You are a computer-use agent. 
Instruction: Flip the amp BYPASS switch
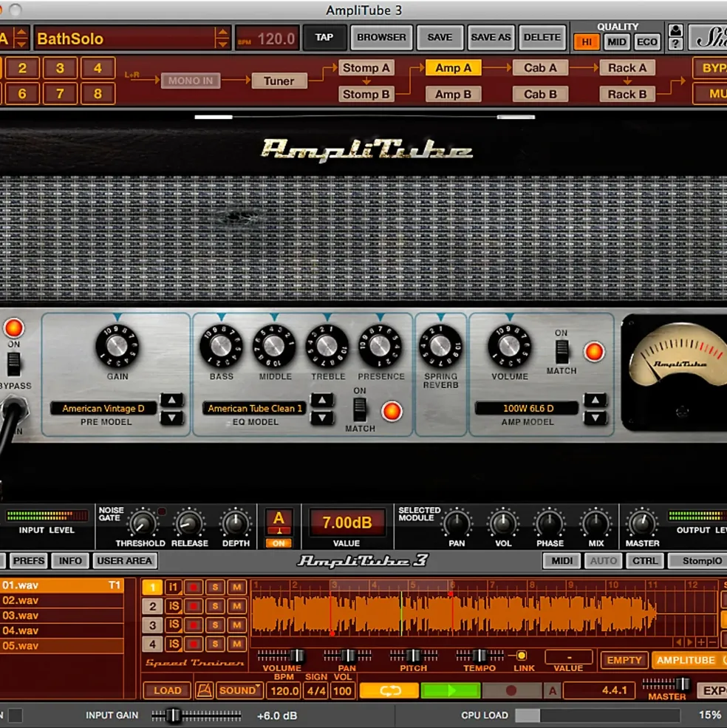pyautogui.click(x=13, y=364)
